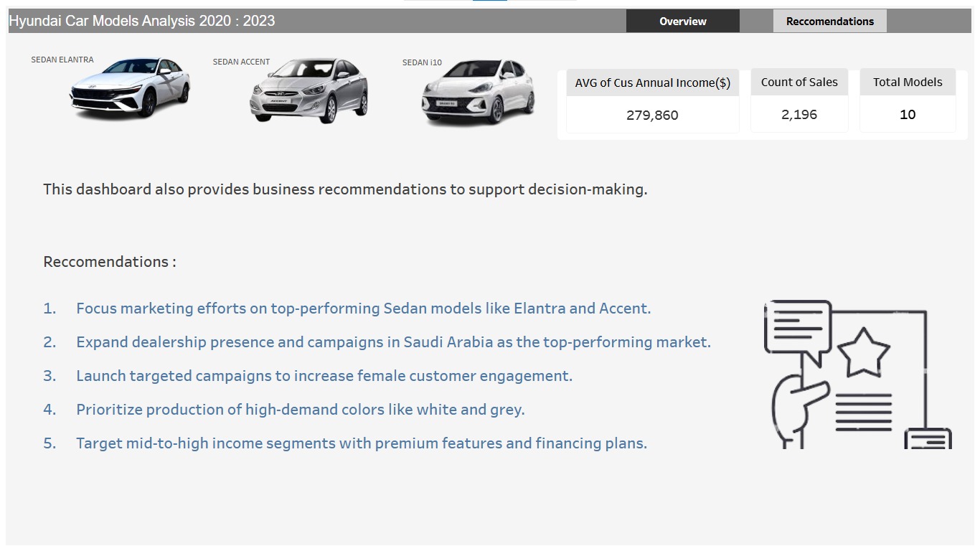The width and height of the screenshot is (980, 551).
Task: Open the Reccomendations tab
Action: pyautogui.click(x=830, y=22)
